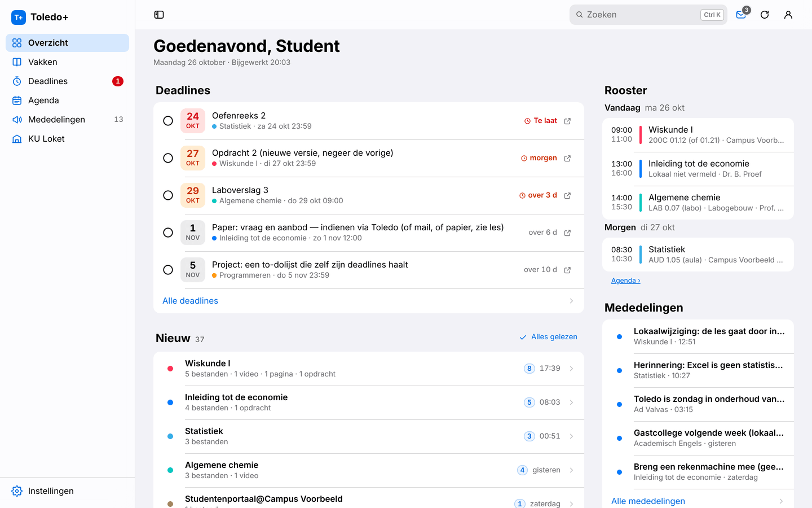Click the Toledo+ logo icon

[x=19, y=17]
